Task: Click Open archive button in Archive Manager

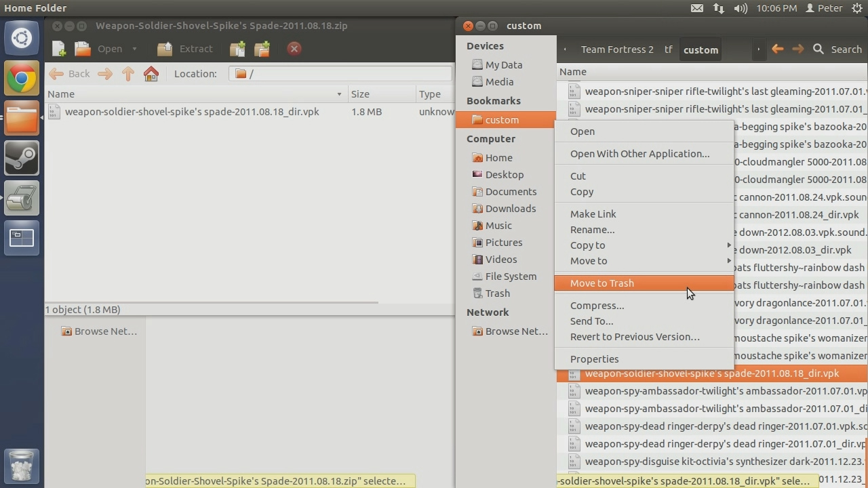Action: tap(99, 49)
